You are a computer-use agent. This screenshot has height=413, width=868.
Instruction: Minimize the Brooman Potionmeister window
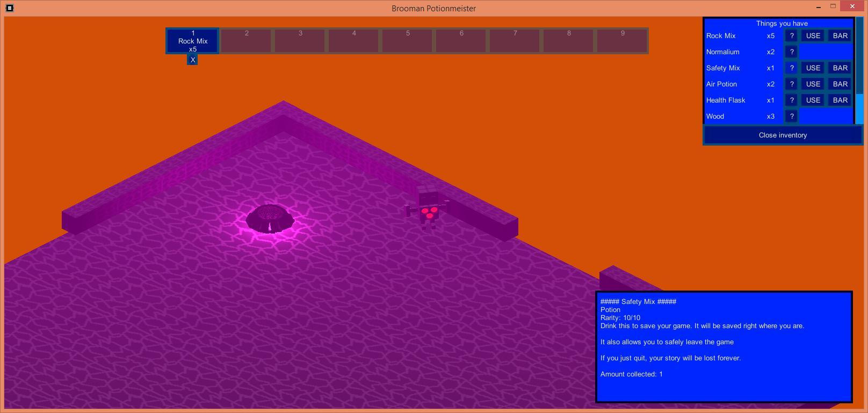pyautogui.click(x=818, y=7)
